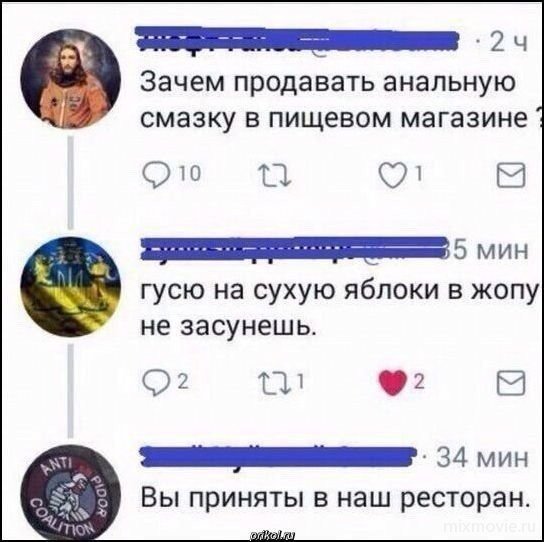Retweet the second tweet showing 1 retweet
544x542 pixels.
[x=282, y=383]
